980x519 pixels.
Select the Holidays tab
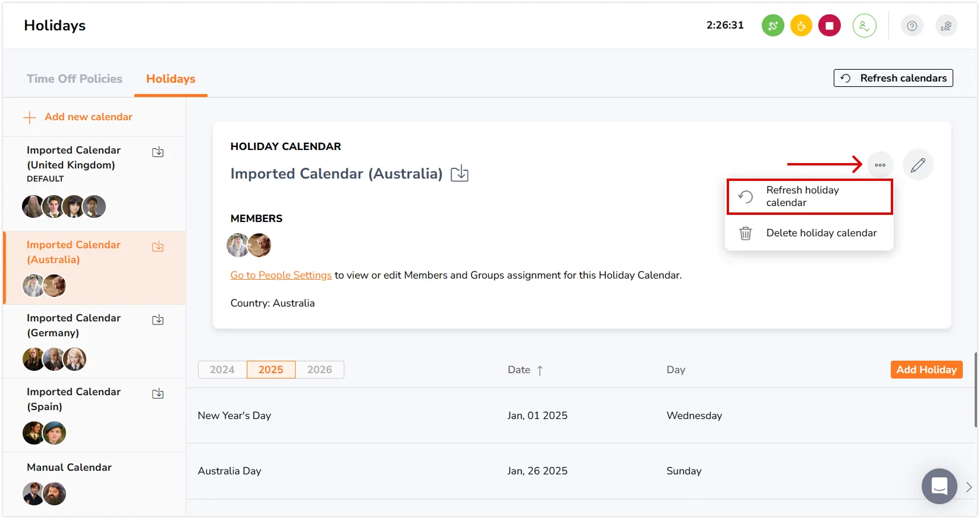pos(171,79)
